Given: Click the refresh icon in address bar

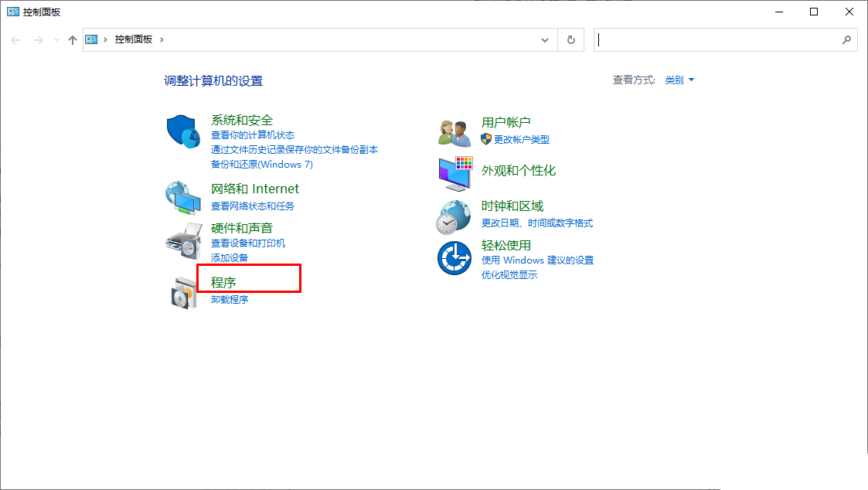Looking at the screenshot, I should click(x=570, y=39).
